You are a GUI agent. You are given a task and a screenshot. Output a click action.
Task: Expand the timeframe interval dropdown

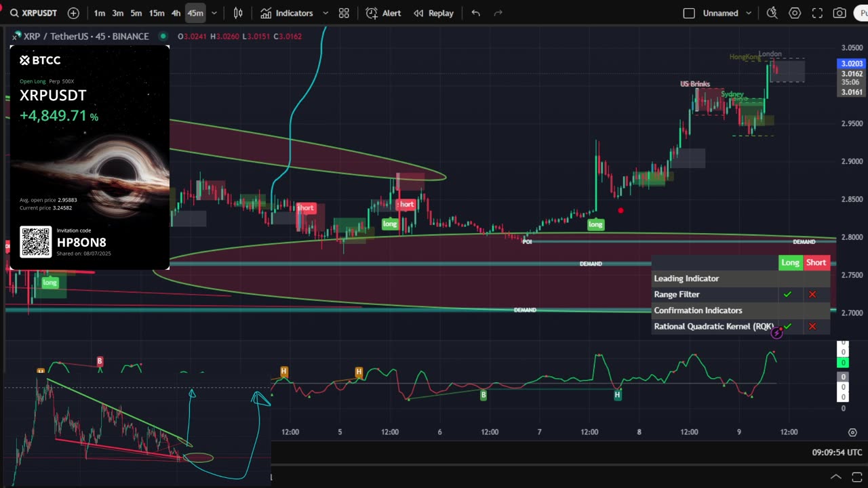click(214, 13)
